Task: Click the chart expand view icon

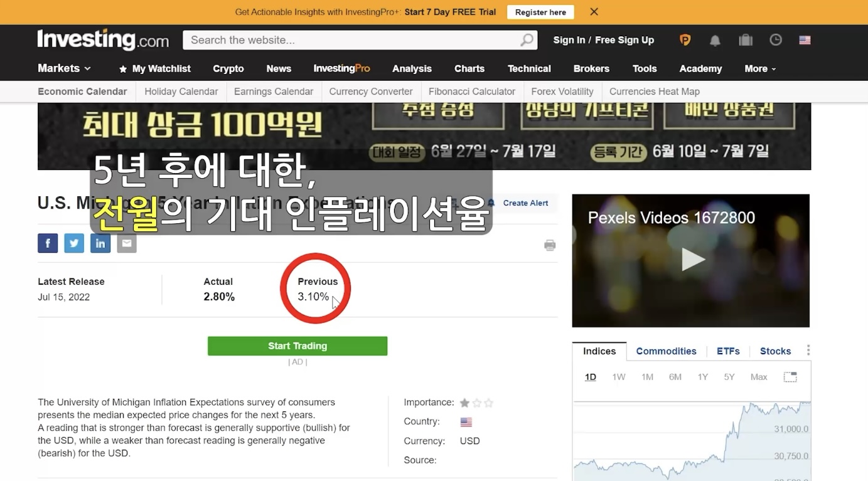Action: click(790, 377)
